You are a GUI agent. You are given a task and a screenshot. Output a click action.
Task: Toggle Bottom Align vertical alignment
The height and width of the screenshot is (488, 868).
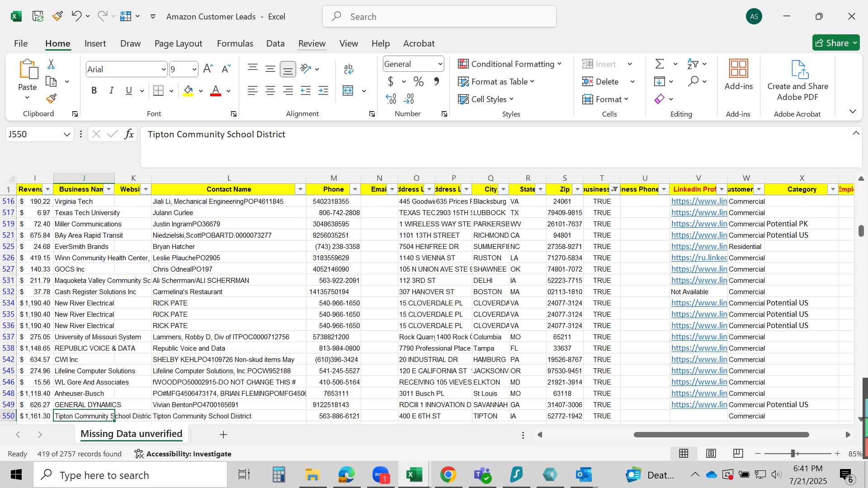288,69
